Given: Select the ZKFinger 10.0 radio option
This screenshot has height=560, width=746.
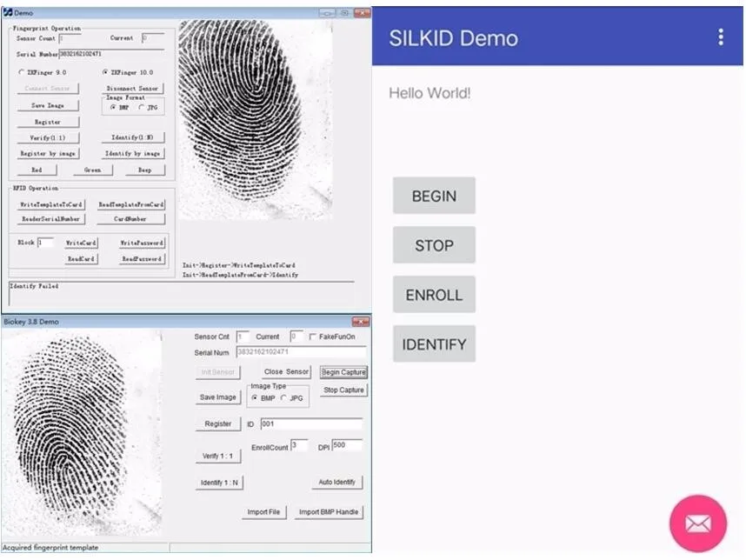Looking at the screenshot, I should click(x=105, y=72).
